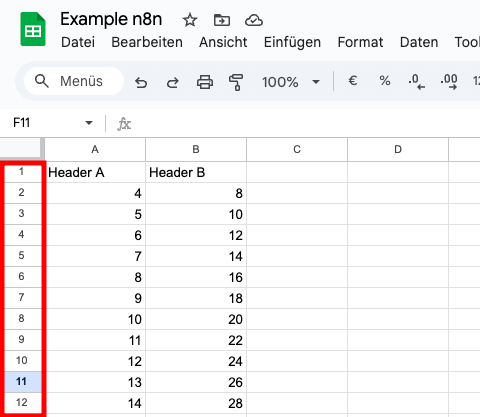This screenshot has width=480, height=417.
Task: Print the spreadsheet
Action: point(205,82)
